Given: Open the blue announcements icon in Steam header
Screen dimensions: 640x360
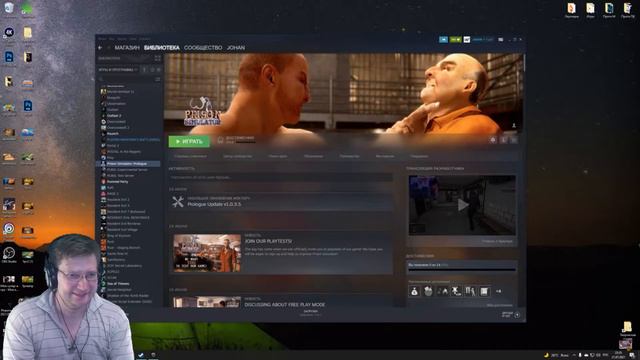Looking at the screenshot, I should pyautogui.click(x=443, y=40).
